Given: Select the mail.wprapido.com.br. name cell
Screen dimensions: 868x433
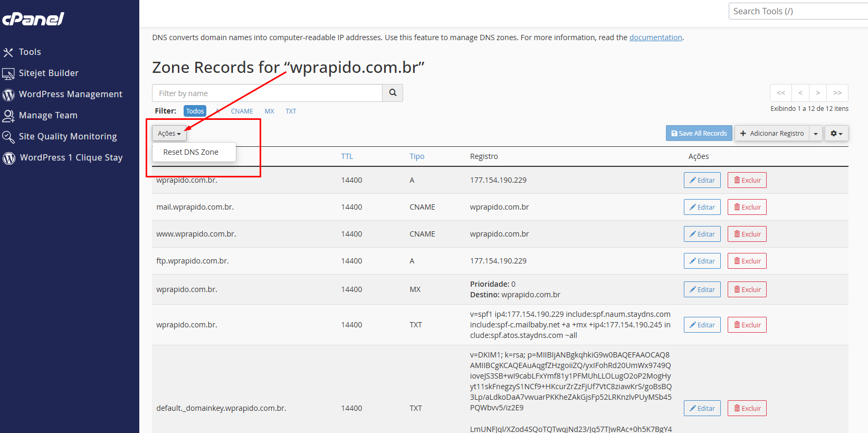Looking at the screenshot, I should 195,207.
